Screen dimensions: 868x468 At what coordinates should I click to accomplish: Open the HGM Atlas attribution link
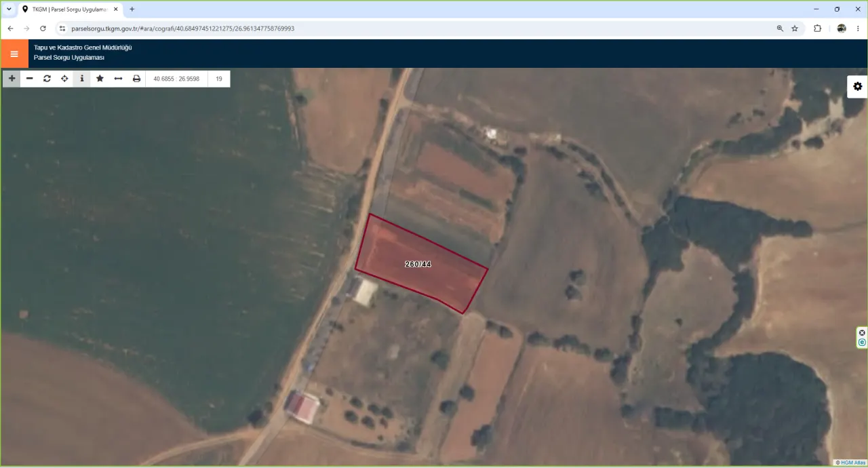click(850, 463)
